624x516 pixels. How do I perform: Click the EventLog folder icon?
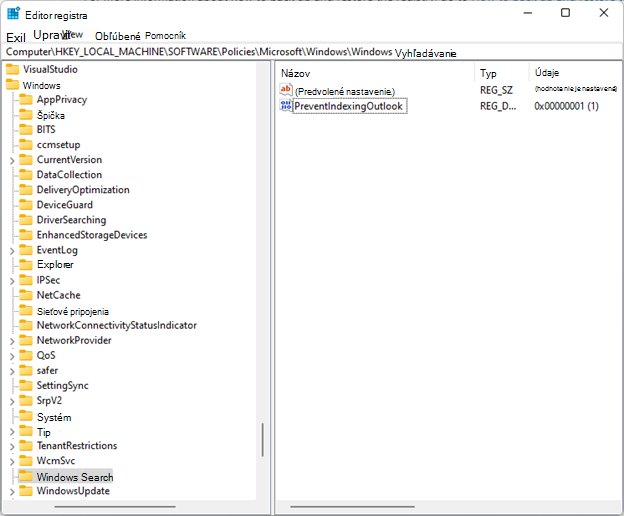[x=26, y=250]
